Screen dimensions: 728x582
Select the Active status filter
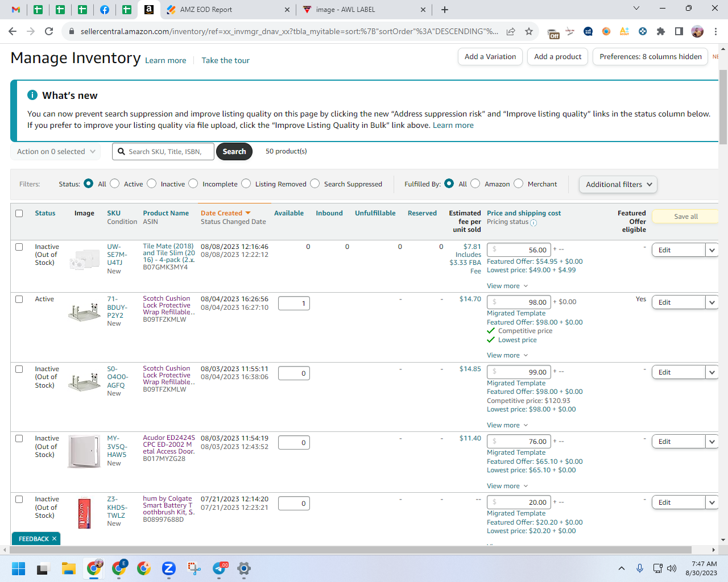tap(115, 184)
